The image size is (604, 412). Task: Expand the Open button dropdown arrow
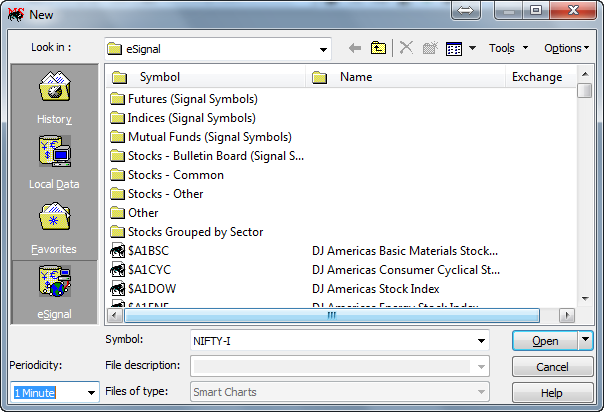pos(586,340)
